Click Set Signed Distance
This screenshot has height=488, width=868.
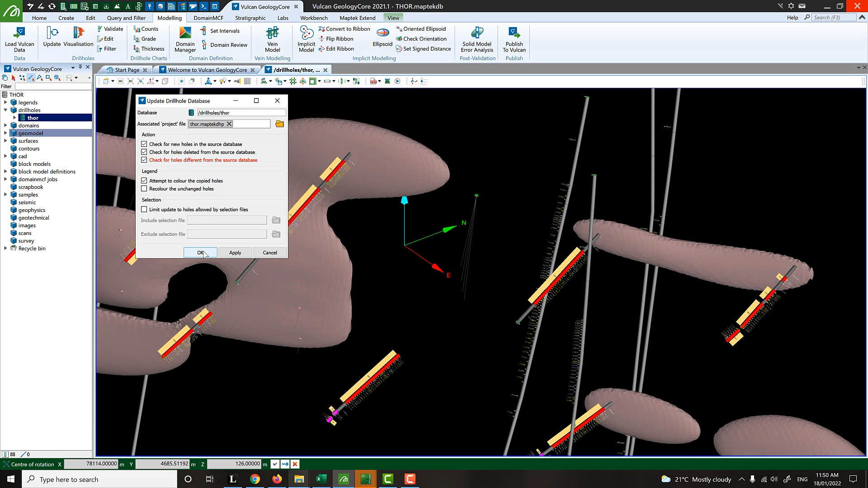click(x=423, y=49)
